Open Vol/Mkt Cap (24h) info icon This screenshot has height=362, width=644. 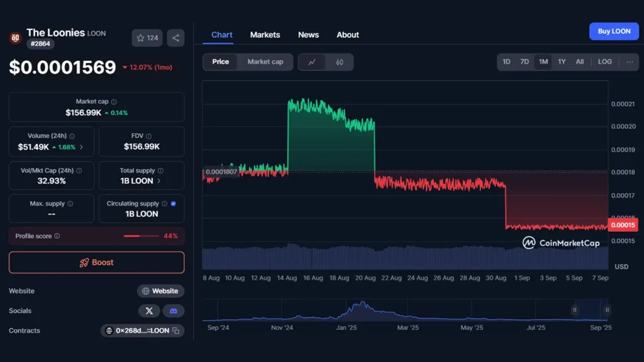79,171
